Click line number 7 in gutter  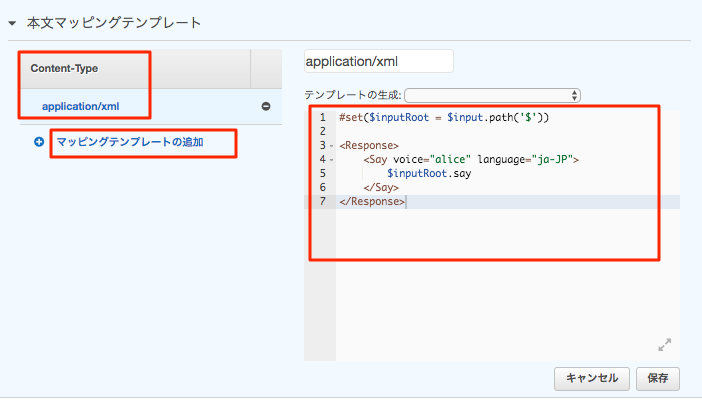pos(322,202)
